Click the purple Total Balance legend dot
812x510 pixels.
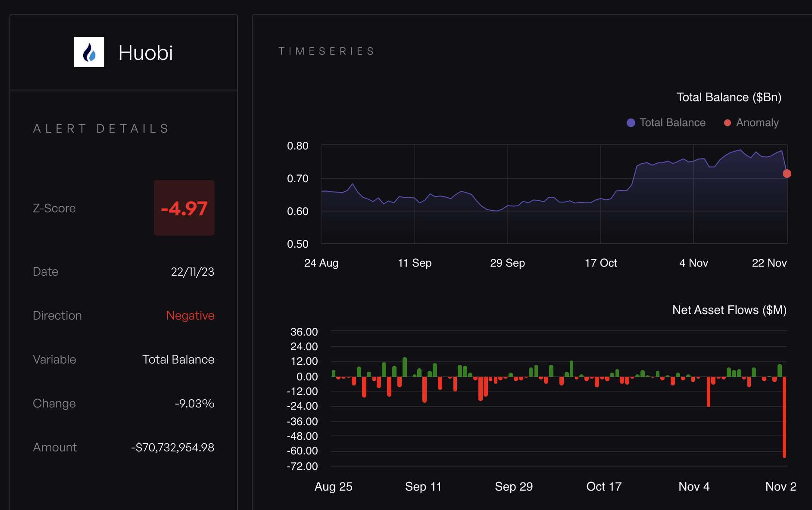631,122
